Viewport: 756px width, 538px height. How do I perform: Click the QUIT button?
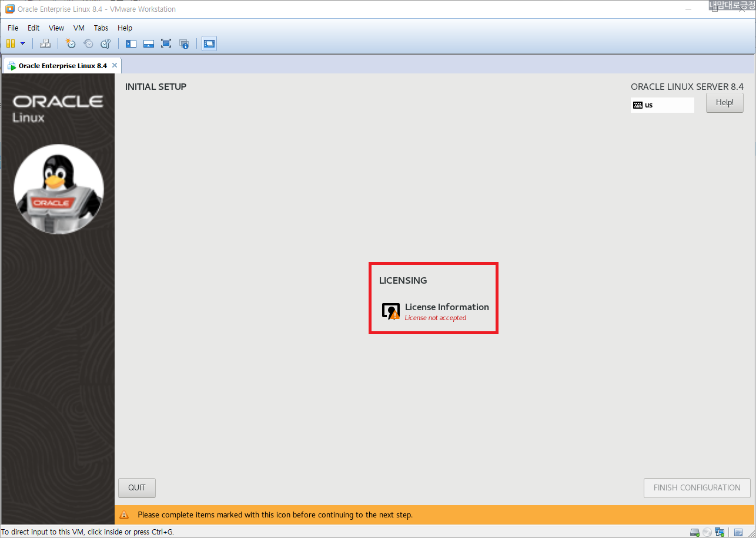click(137, 488)
